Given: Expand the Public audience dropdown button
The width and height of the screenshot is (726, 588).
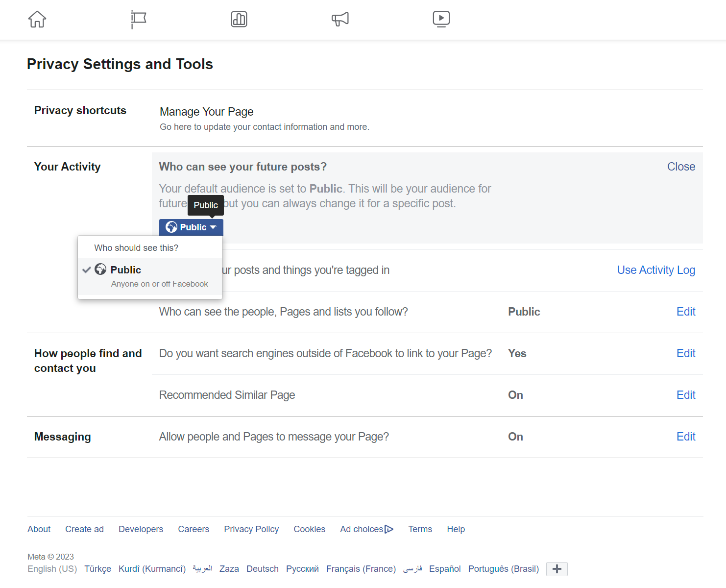Looking at the screenshot, I should click(x=191, y=227).
